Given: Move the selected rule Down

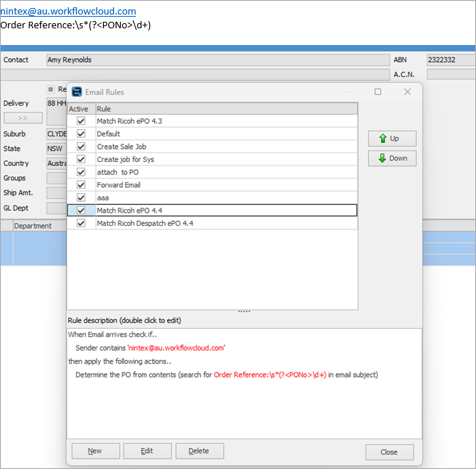Looking at the screenshot, I should coord(392,158).
